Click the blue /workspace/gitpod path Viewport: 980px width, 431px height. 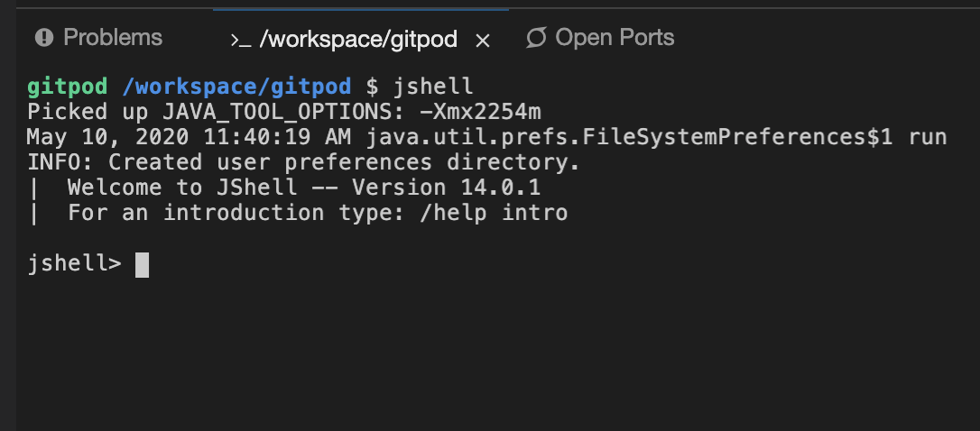236,87
